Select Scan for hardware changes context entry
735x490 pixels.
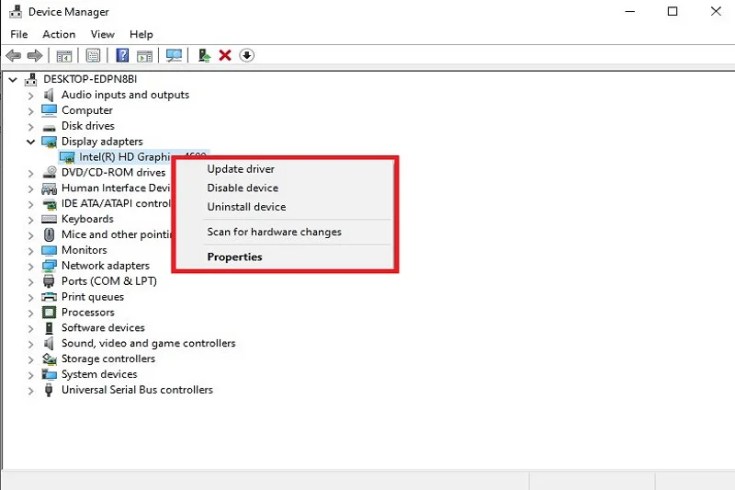coord(274,232)
